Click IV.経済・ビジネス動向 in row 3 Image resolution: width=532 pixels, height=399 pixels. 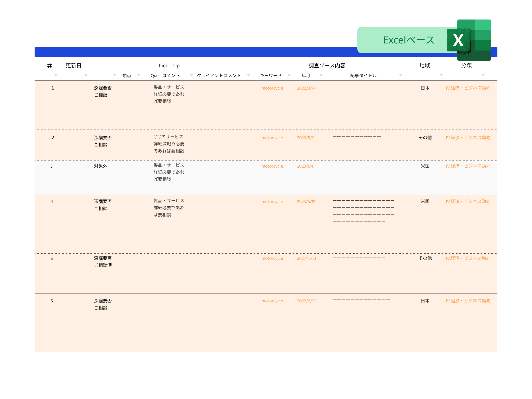coord(468,166)
